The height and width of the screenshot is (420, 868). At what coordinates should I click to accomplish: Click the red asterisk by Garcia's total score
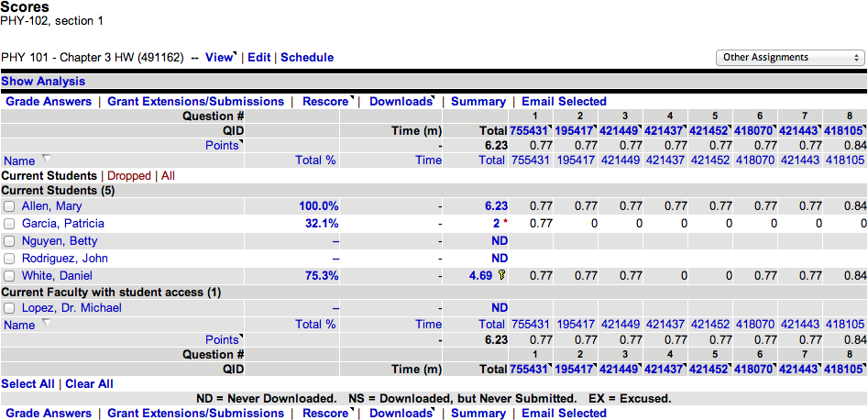pyautogui.click(x=503, y=224)
